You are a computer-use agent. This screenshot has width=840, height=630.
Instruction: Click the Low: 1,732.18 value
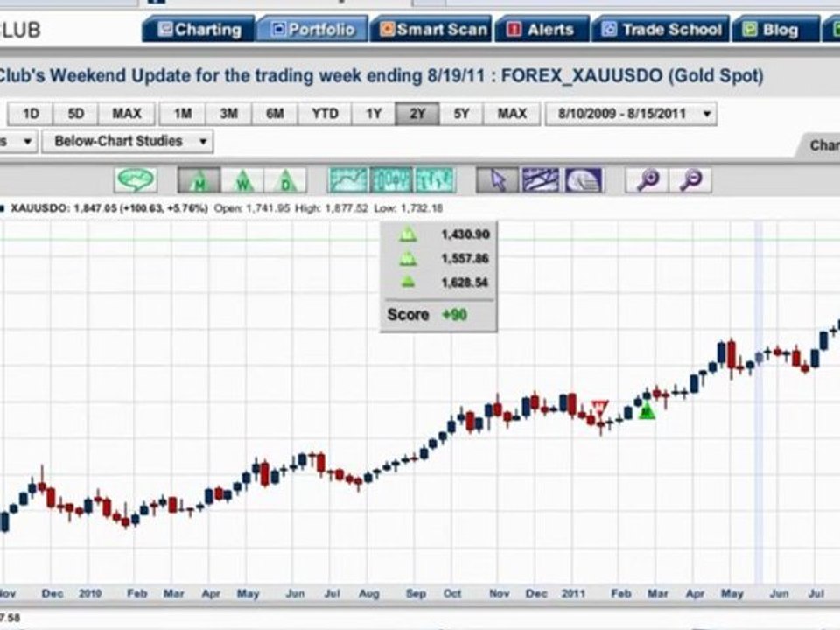click(409, 208)
